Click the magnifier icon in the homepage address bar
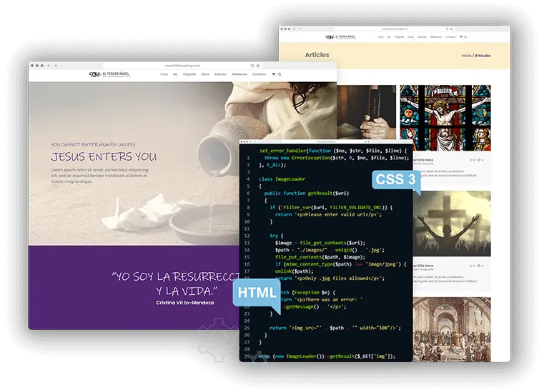This screenshot has width=544, height=392. [252, 66]
